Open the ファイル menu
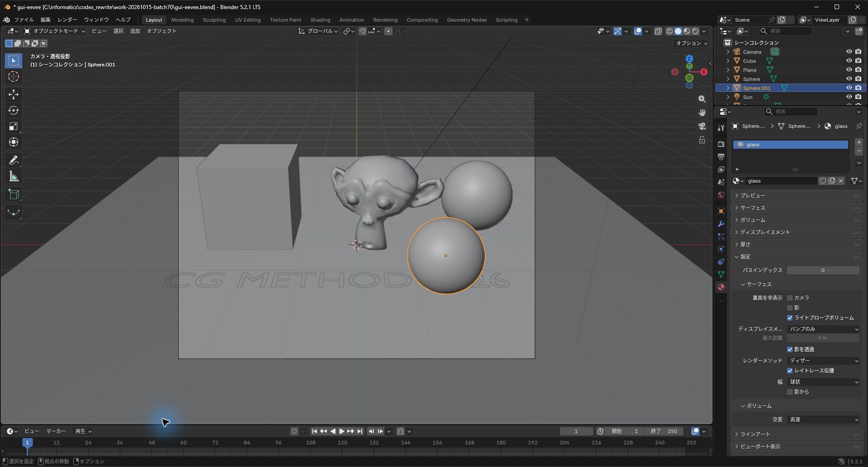 coord(24,20)
